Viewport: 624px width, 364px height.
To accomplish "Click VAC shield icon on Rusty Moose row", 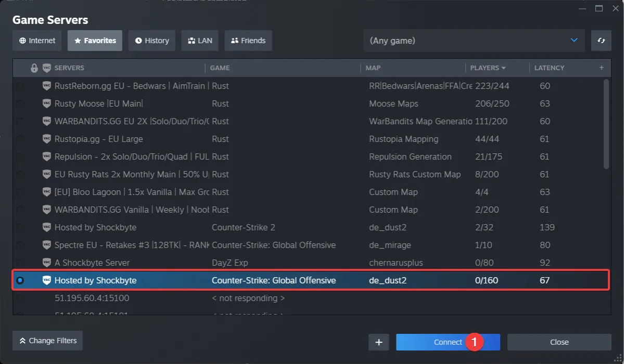I will (46, 103).
